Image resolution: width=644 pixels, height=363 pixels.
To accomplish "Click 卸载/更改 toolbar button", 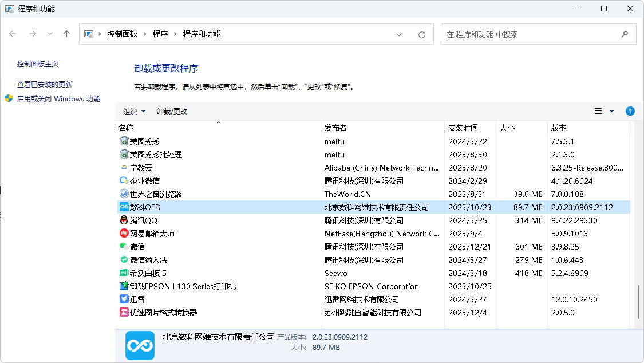I will pos(172,111).
